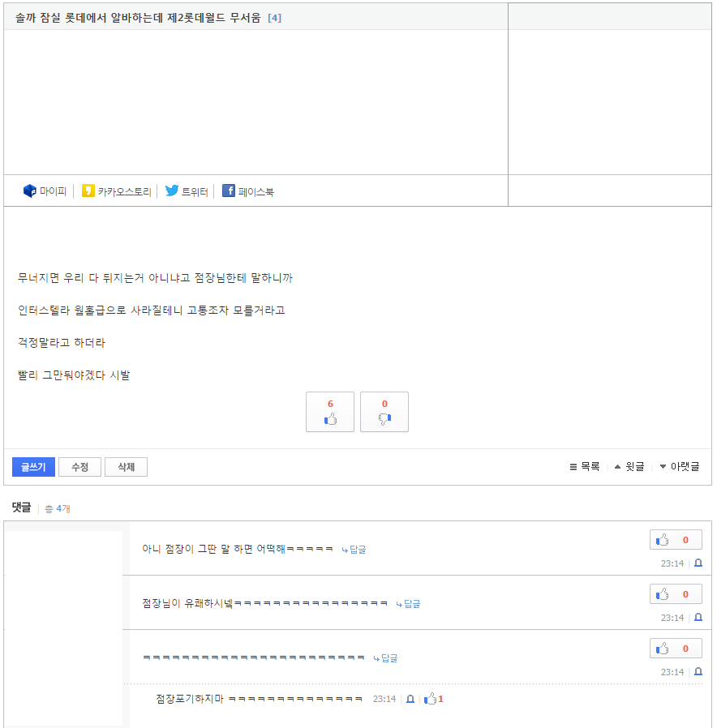Open the post list via 목록

584,467
